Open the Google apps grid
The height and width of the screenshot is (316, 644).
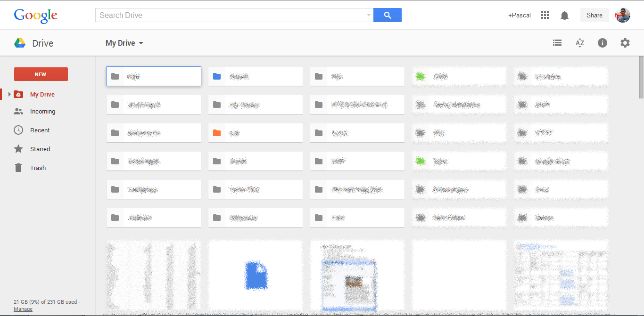click(x=545, y=15)
